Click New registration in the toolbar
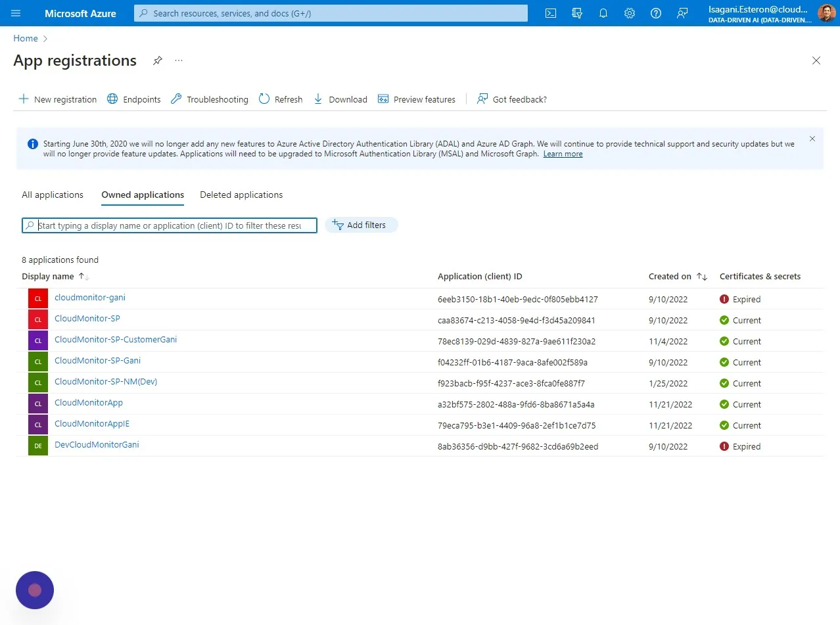Viewport: 840px width, 625px height. pos(57,99)
